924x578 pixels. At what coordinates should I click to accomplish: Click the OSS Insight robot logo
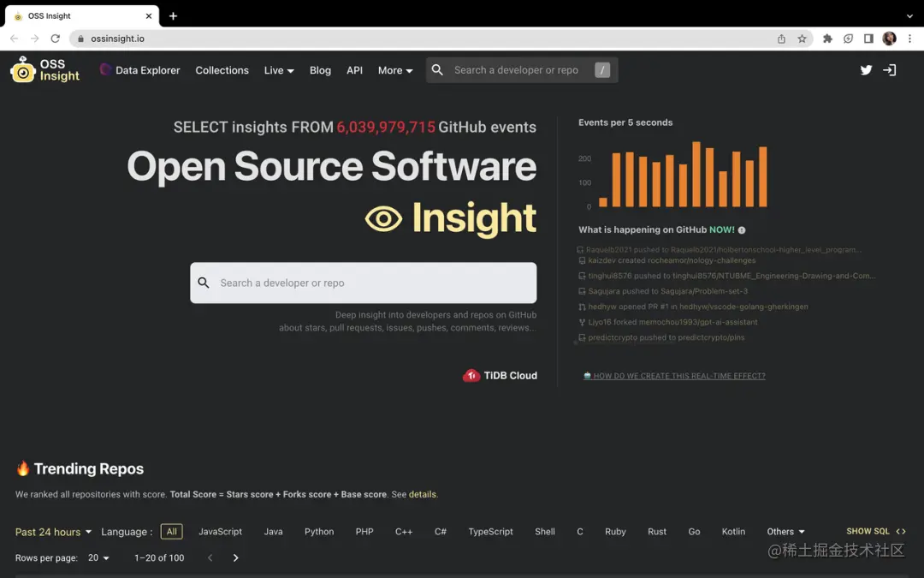pos(23,70)
